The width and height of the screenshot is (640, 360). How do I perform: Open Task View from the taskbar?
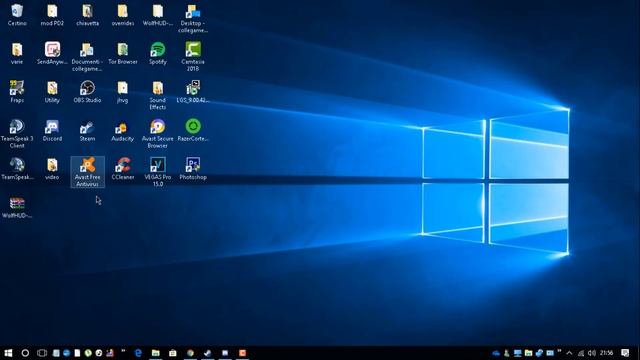coord(42,353)
